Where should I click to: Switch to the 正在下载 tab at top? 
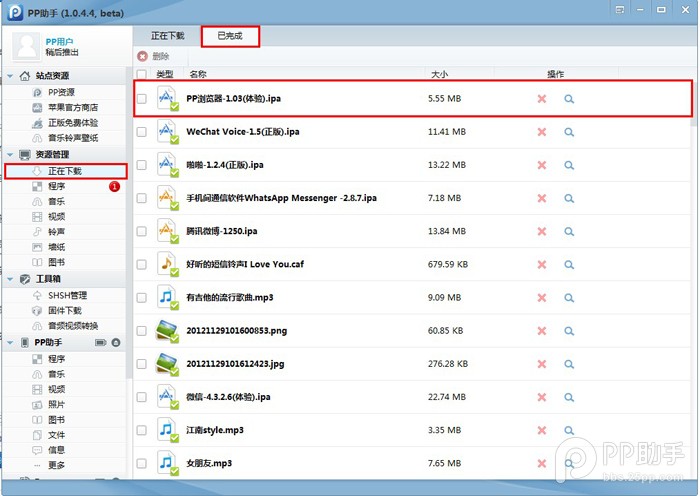167,36
